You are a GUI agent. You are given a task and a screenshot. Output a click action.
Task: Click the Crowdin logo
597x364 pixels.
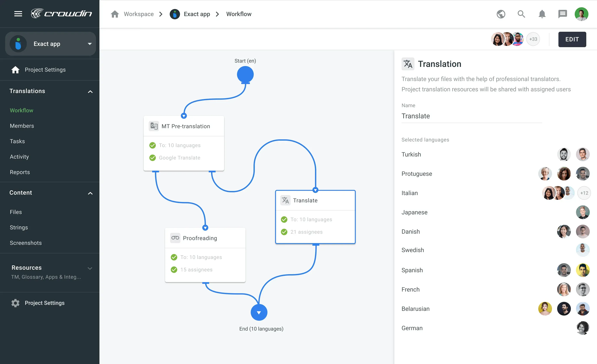[62, 14]
